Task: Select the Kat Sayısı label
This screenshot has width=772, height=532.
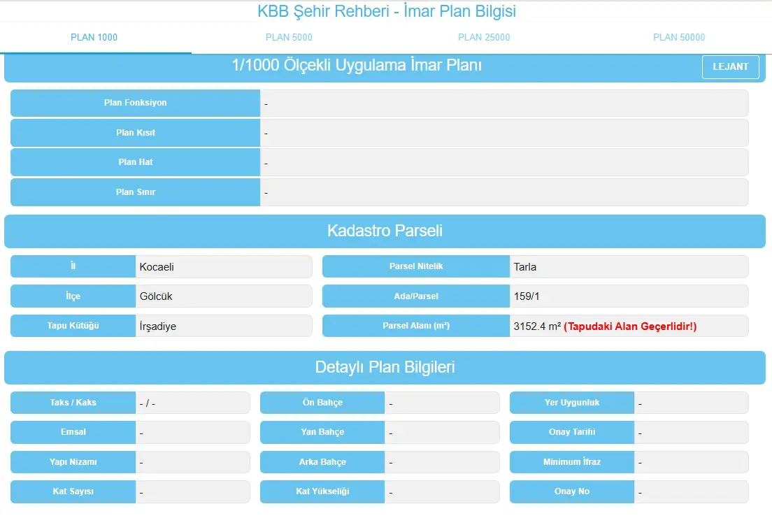Action: coord(73,491)
